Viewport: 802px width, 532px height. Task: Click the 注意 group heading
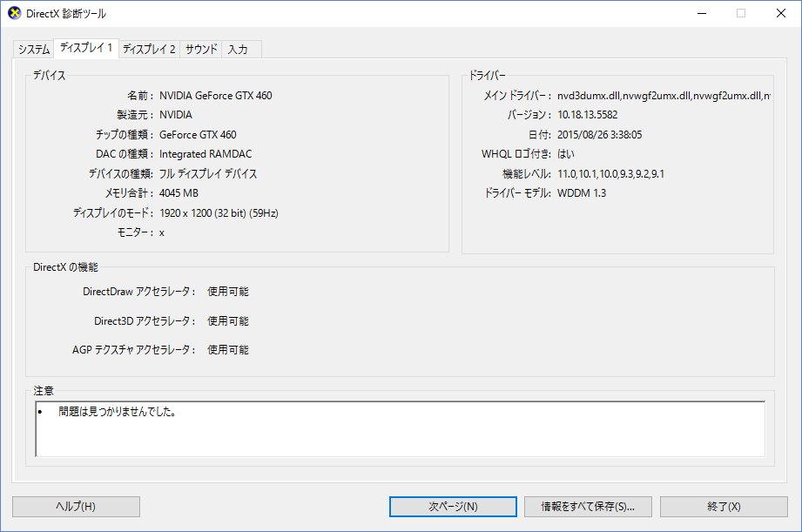(x=44, y=391)
